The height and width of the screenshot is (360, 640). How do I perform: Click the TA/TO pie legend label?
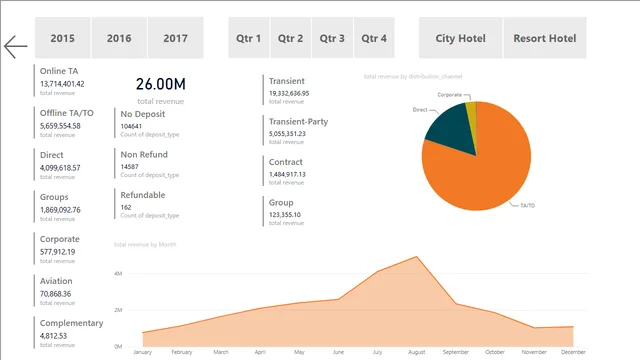tap(527, 205)
